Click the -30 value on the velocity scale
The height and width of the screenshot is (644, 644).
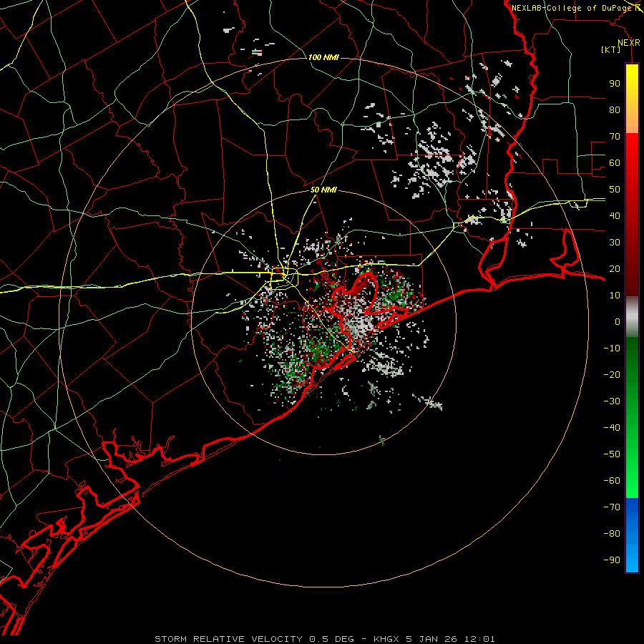point(612,401)
